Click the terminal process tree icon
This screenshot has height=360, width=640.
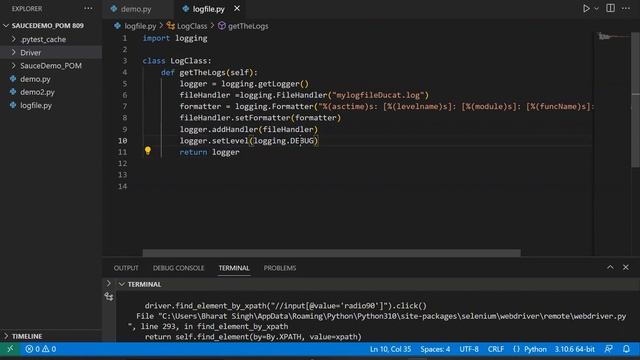(x=109, y=296)
